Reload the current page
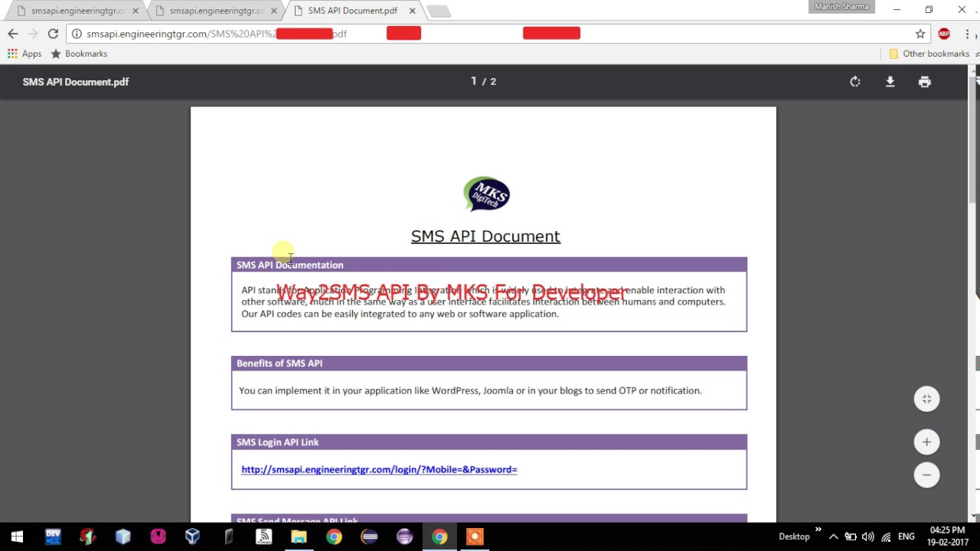The image size is (980, 551). tap(53, 34)
